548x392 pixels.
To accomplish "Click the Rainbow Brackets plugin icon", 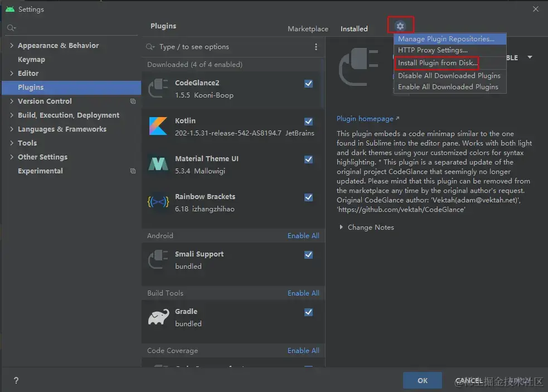I will 158,202.
